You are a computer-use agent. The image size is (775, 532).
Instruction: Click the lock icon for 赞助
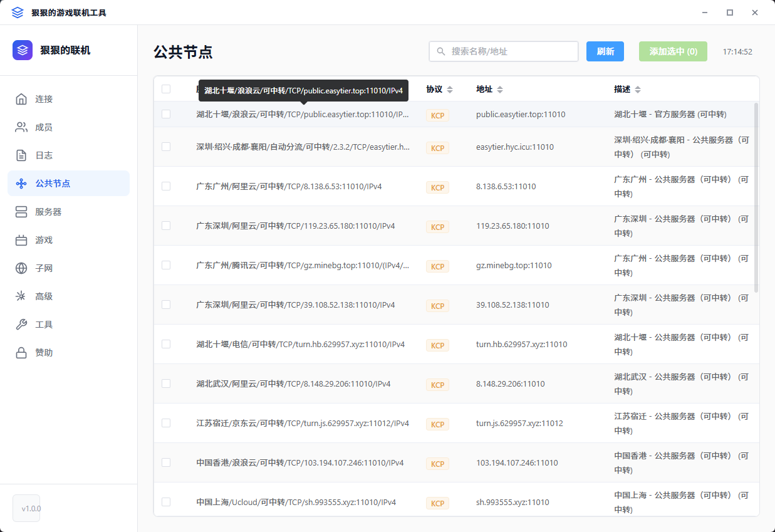point(21,353)
